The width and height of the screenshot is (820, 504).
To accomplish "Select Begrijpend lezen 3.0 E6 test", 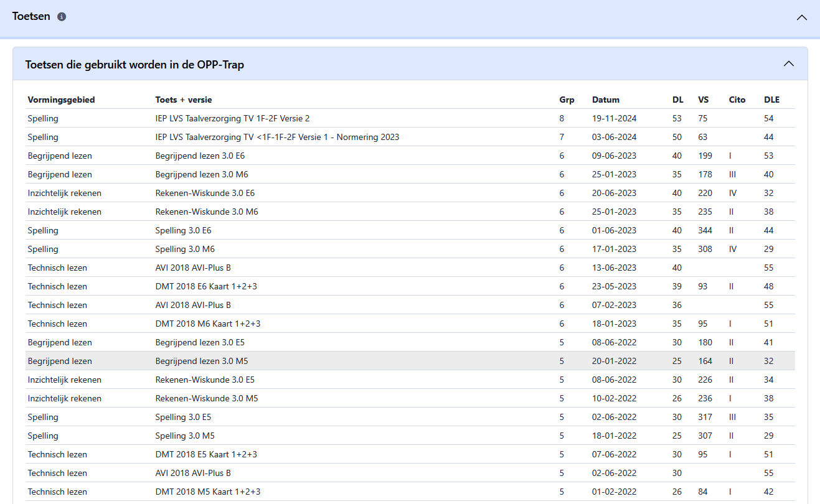I will pos(410,156).
